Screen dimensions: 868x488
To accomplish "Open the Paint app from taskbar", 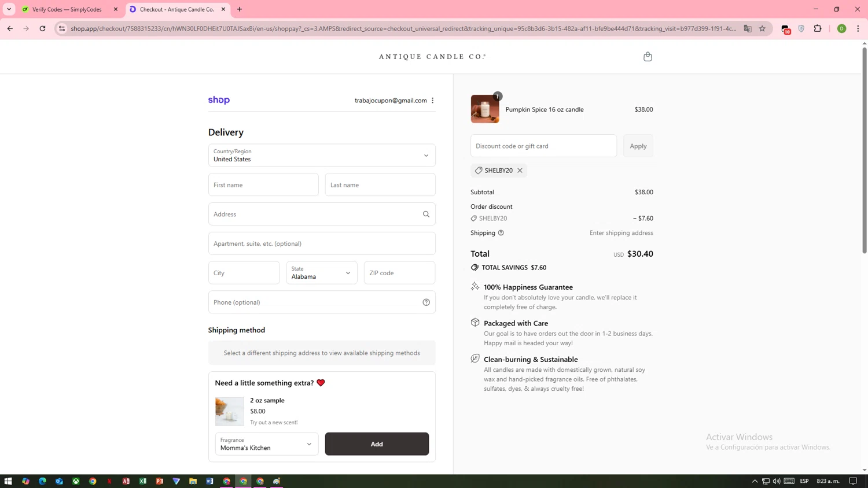I will click(x=277, y=481).
